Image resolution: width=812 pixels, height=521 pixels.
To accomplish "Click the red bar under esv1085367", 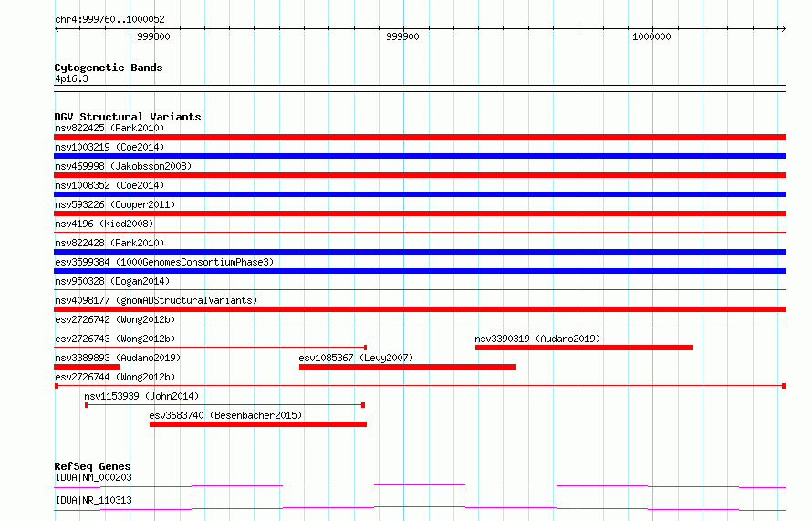I will 408,367.
